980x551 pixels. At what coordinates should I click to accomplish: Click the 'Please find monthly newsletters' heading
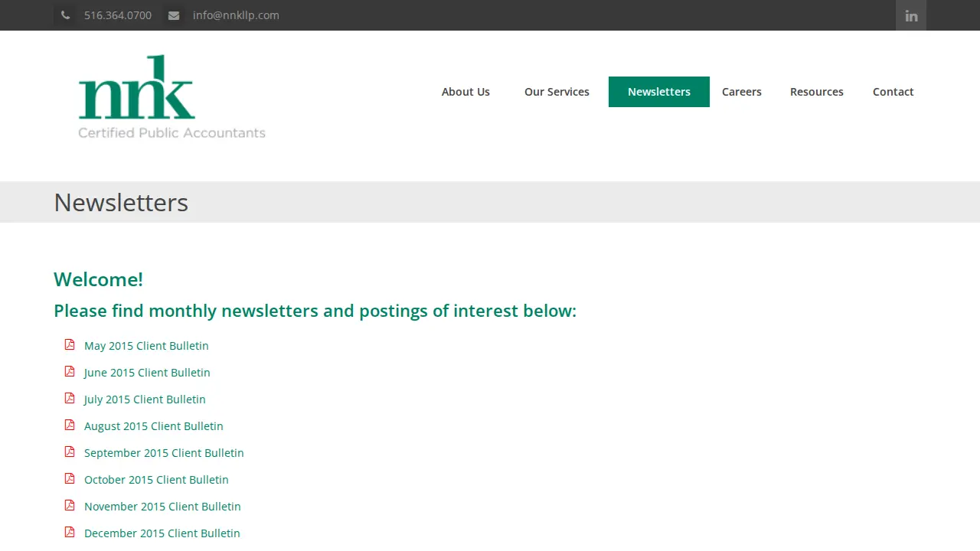(315, 311)
